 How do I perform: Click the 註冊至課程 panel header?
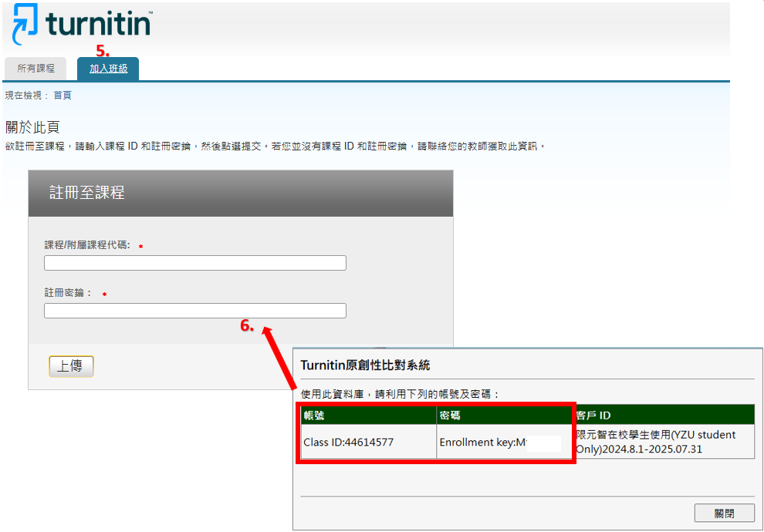pos(241,194)
